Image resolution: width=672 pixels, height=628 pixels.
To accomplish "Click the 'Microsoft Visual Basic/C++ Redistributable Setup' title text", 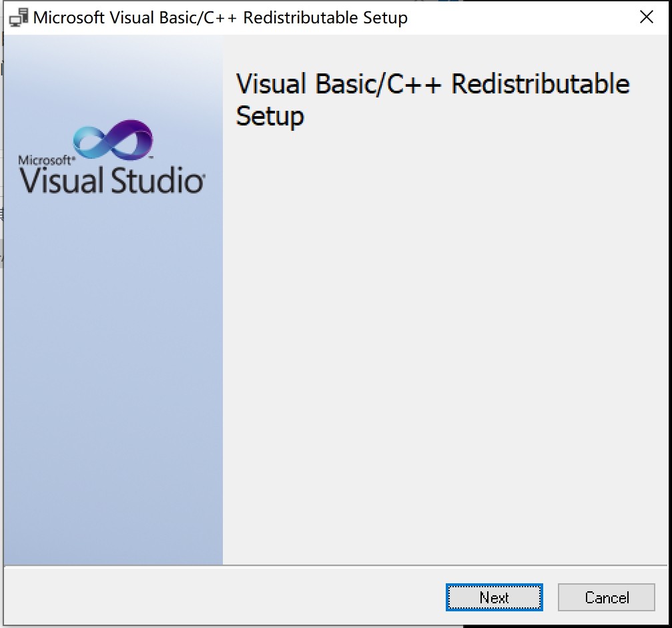I will point(220,17).
